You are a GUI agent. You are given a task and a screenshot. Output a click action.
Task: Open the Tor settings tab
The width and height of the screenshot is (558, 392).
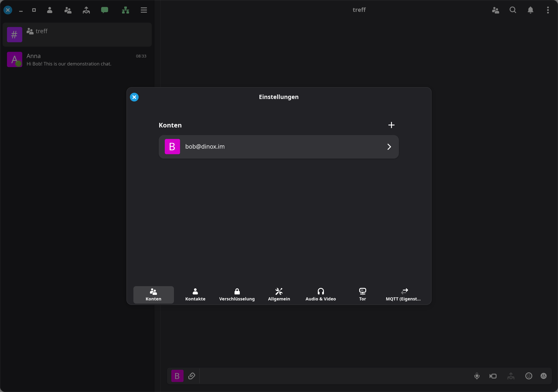(362, 295)
